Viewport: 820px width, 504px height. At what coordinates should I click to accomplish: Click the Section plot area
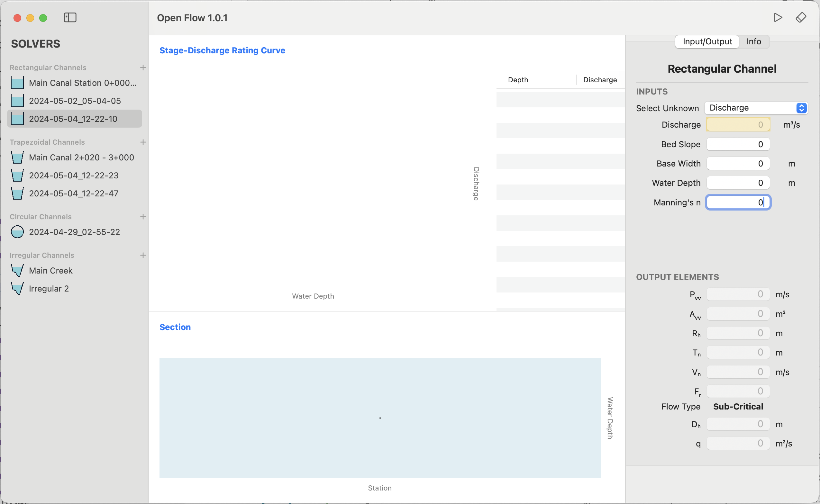pos(380,418)
